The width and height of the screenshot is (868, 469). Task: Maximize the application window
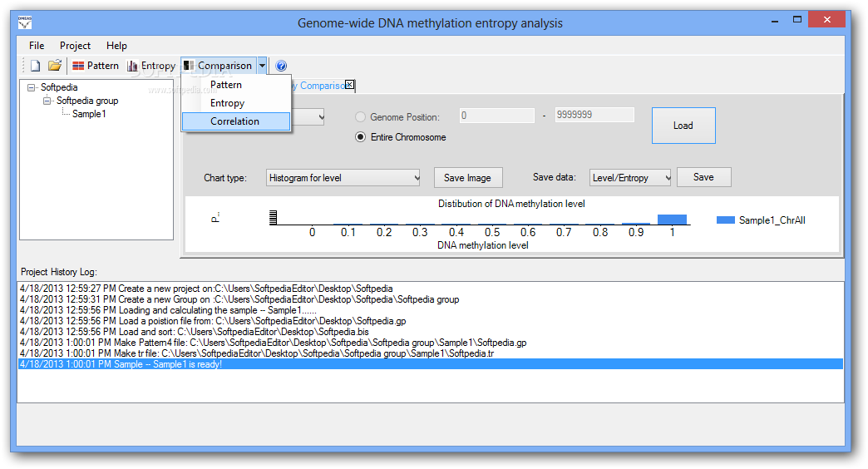pos(797,20)
